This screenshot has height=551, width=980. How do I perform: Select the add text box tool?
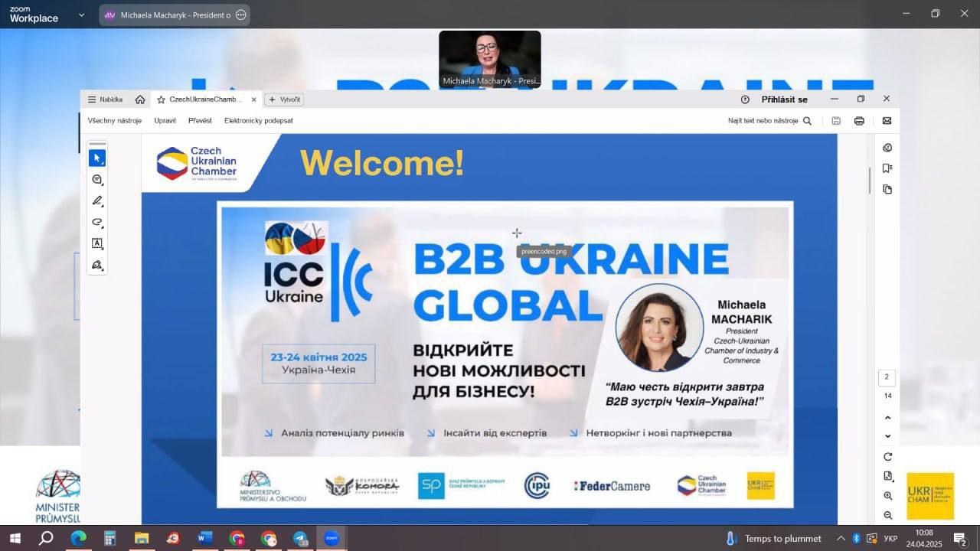(x=97, y=243)
